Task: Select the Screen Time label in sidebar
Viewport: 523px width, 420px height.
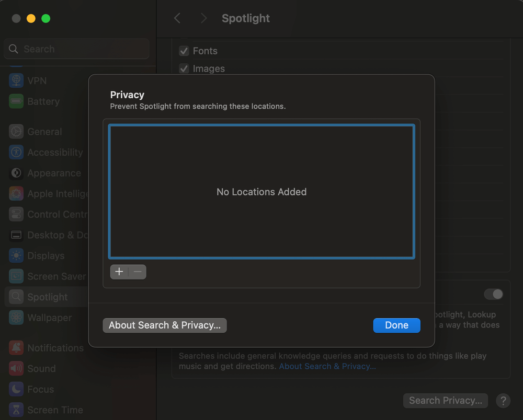Action: click(55, 410)
